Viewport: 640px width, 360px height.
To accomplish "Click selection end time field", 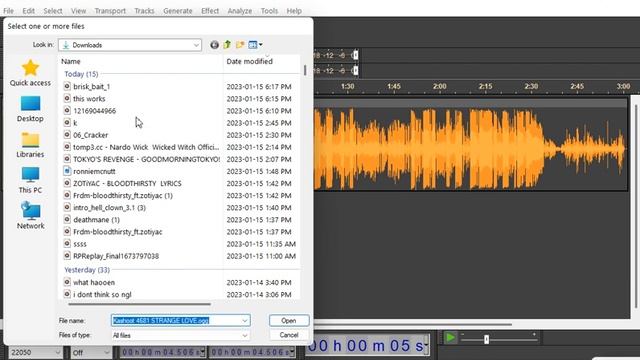I will 251,352.
